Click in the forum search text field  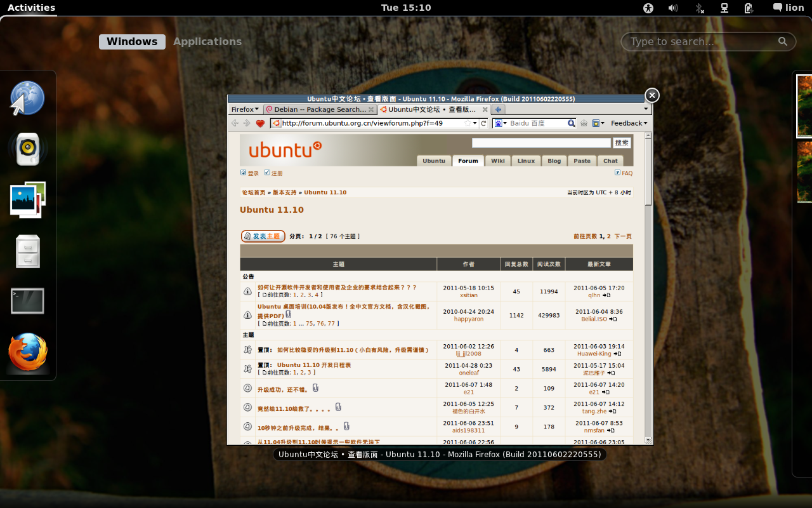[x=541, y=143]
